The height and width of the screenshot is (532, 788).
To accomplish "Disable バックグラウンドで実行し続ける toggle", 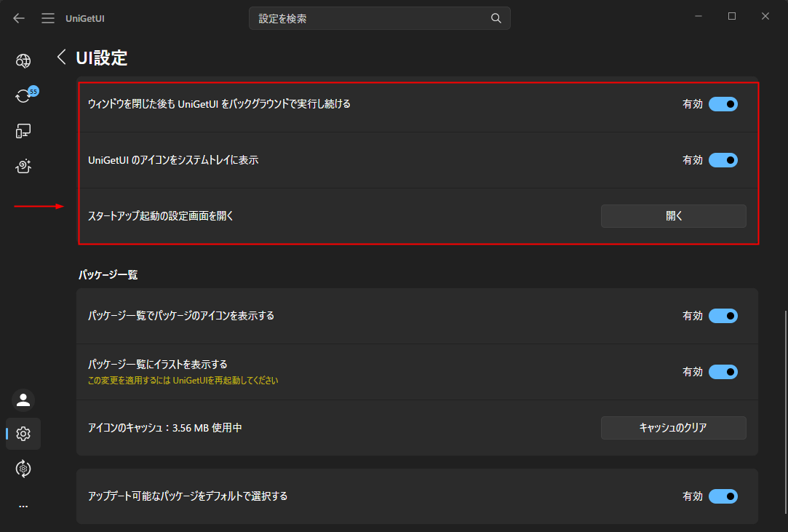I will [x=723, y=104].
